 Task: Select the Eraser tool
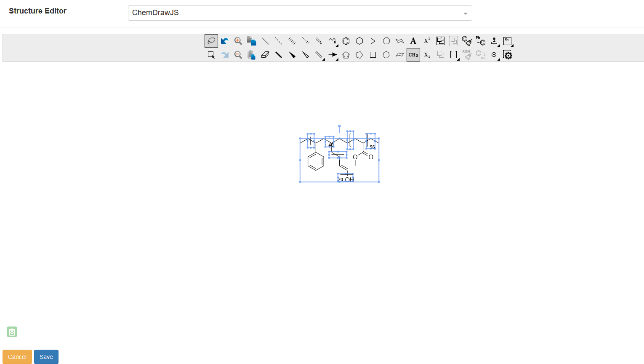click(x=265, y=55)
